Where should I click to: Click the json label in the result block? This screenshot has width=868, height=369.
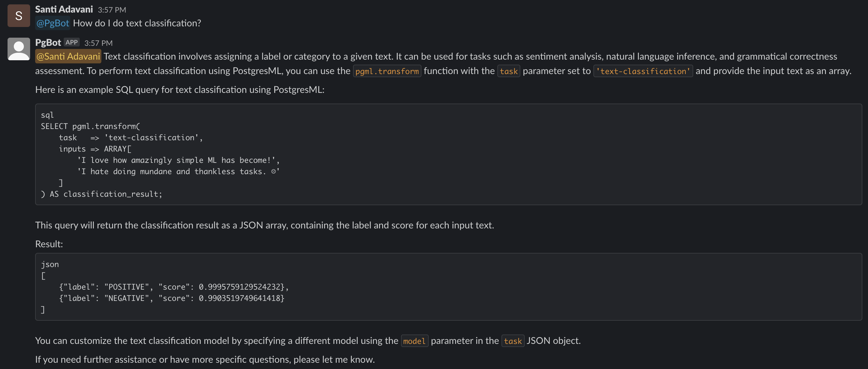[50, 265]
